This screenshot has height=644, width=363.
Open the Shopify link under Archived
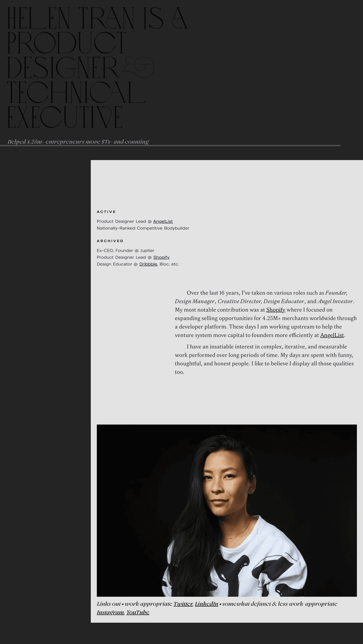[161, 257]
